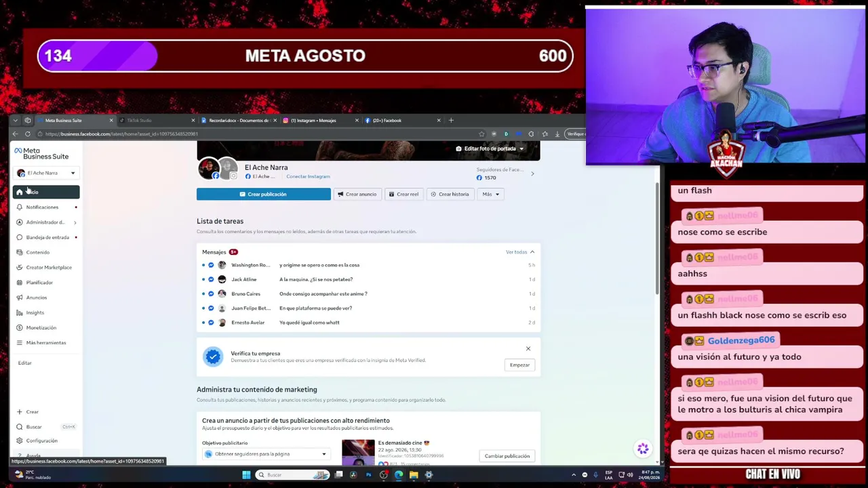The width and height of the screenshot is (868, 488).
Task: Click the Conectar Instagram link
Action: 308,176
